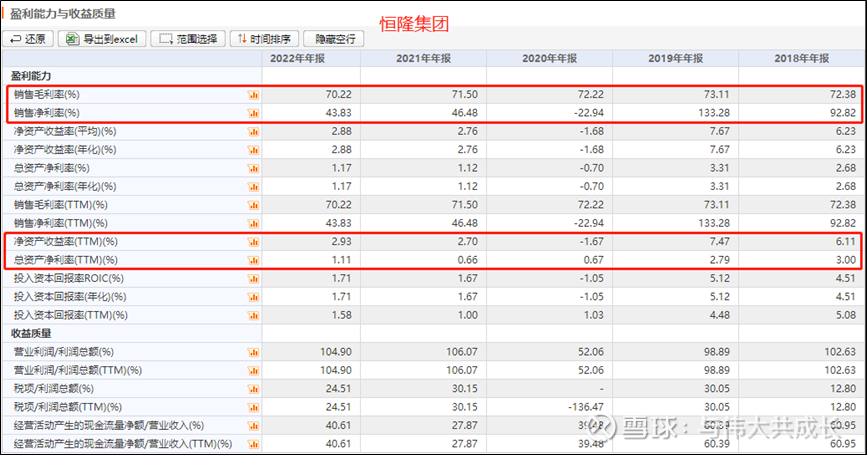Click 2018 净资产收益率(TTM) value 6.11
The image size is (867, 455).
(x=845, y=242)
